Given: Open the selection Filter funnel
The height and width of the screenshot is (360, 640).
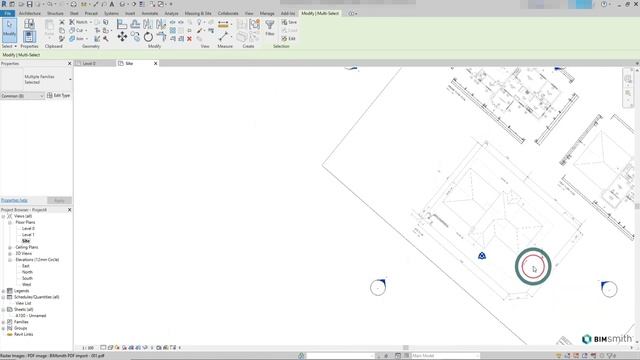Looking at the screenshot, I should click(x=270, y=28).
